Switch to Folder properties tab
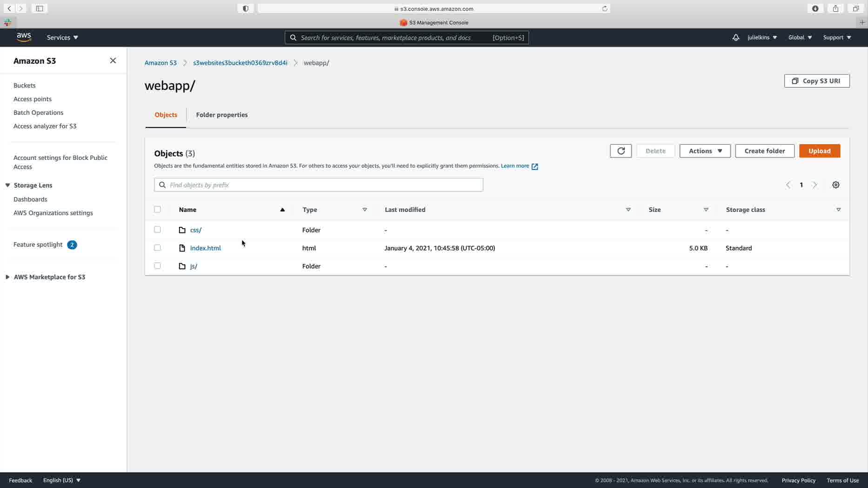This screenshot has width=868, height=488. tap(222, 115)
